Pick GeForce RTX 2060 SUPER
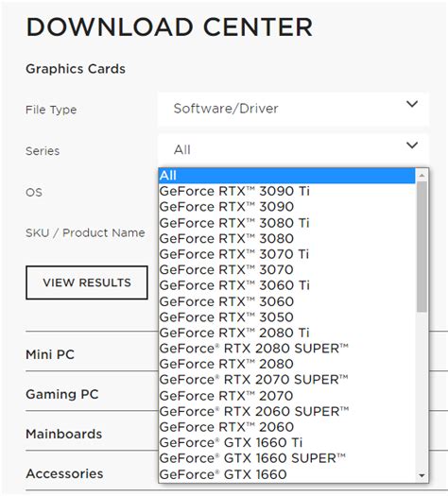Image resolution: width=448 pixels, height=496 pixels. point(287,411)
